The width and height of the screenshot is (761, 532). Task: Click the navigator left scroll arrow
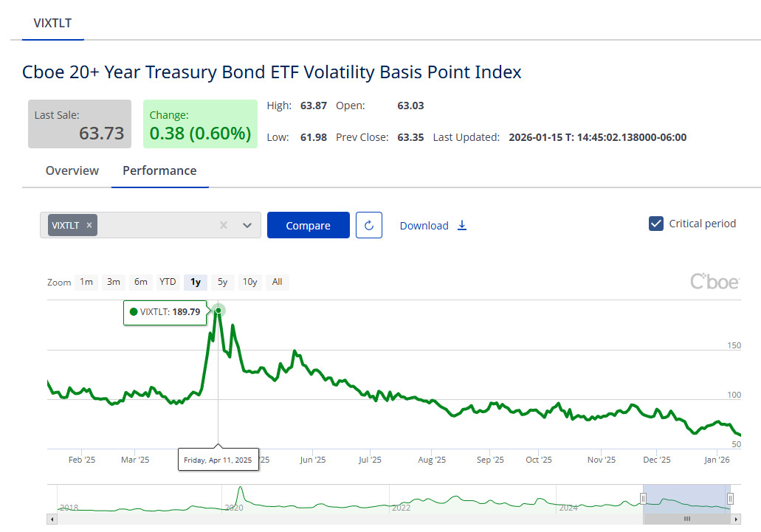coord(52,519)
